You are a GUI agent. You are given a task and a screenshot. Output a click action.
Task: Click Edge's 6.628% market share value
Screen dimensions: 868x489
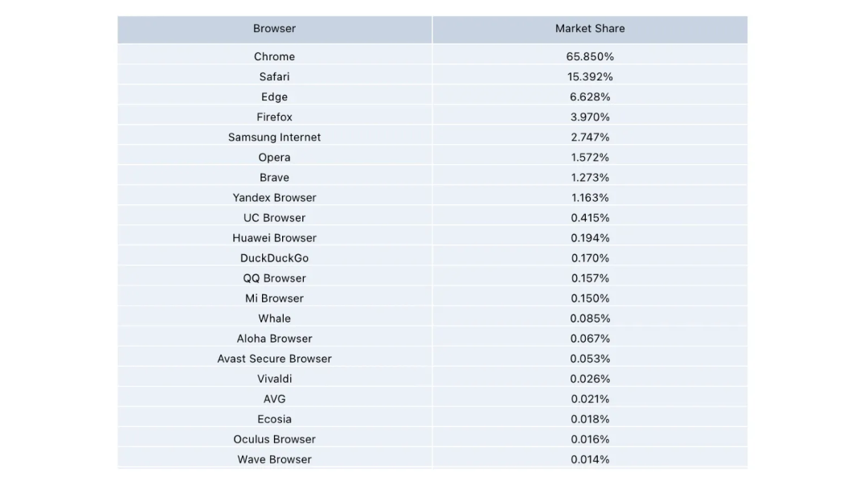(590, 97)
